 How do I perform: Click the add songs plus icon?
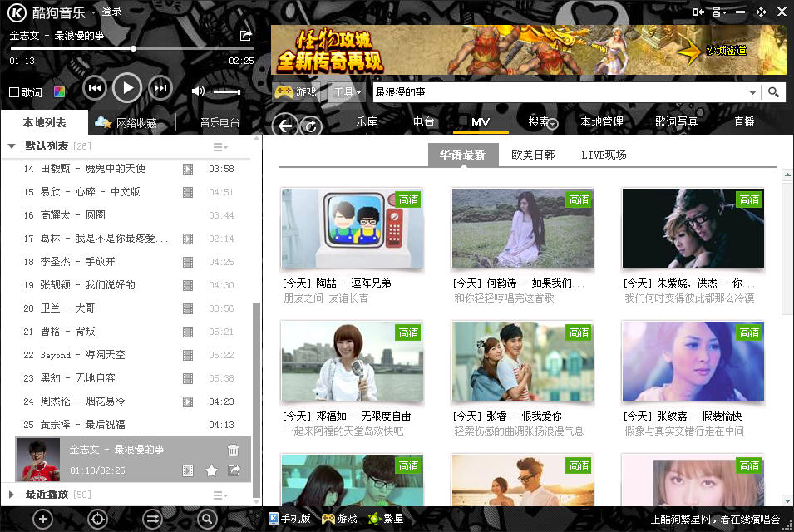(x=42, y=520)
